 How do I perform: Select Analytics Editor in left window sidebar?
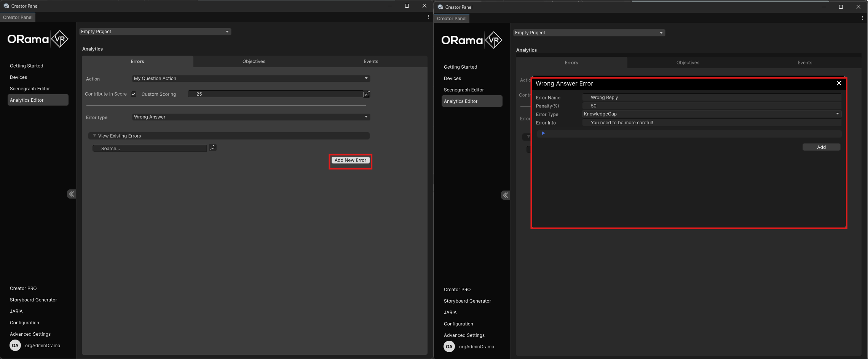[38, 100]
